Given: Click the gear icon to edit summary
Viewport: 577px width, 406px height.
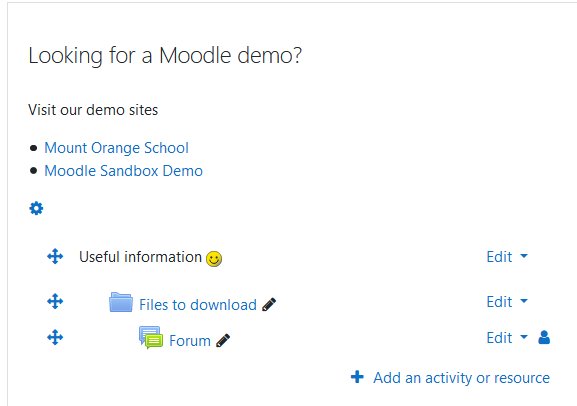Looking at the screenshot, I should (36, 208).
